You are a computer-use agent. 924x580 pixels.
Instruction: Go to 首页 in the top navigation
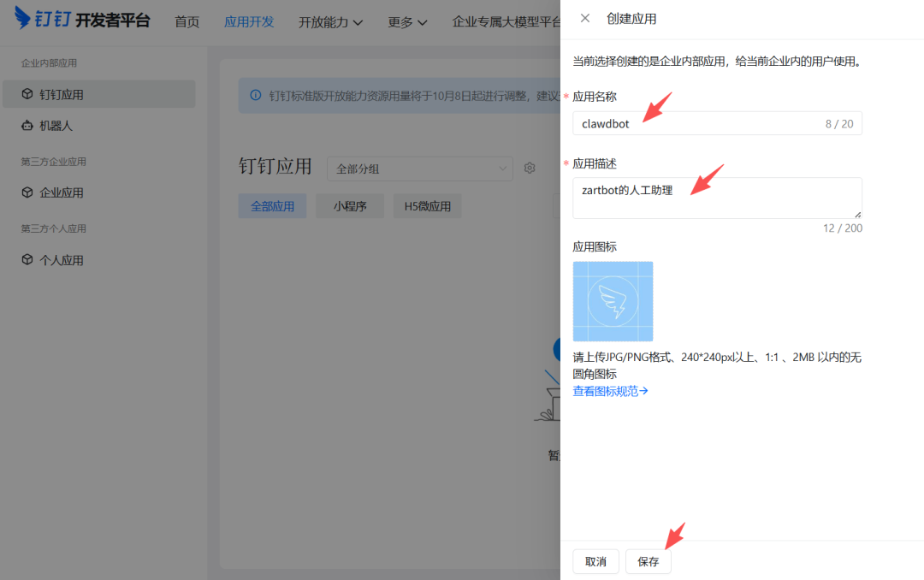click(x=187, y=21)
